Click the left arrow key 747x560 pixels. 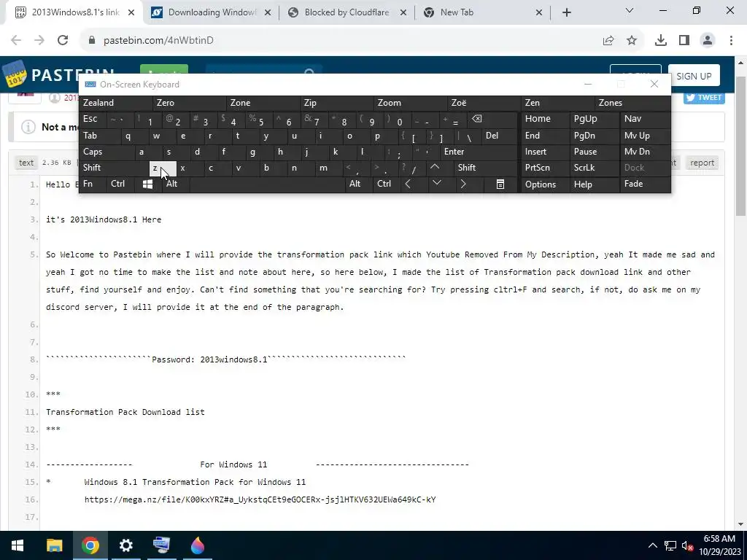click(408, 184)
